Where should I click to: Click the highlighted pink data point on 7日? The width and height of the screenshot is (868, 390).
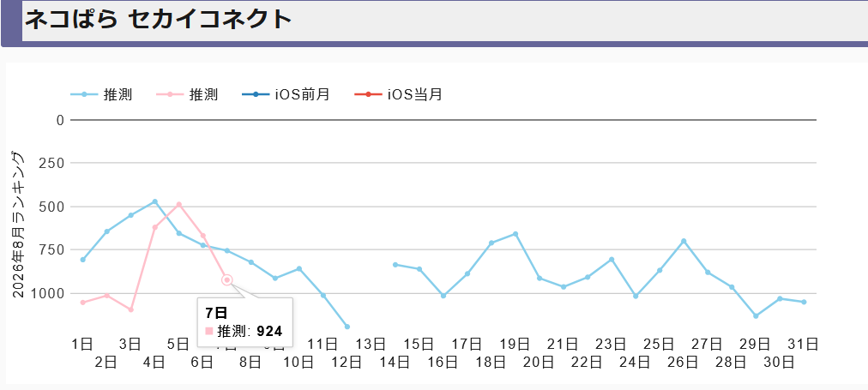227,280
